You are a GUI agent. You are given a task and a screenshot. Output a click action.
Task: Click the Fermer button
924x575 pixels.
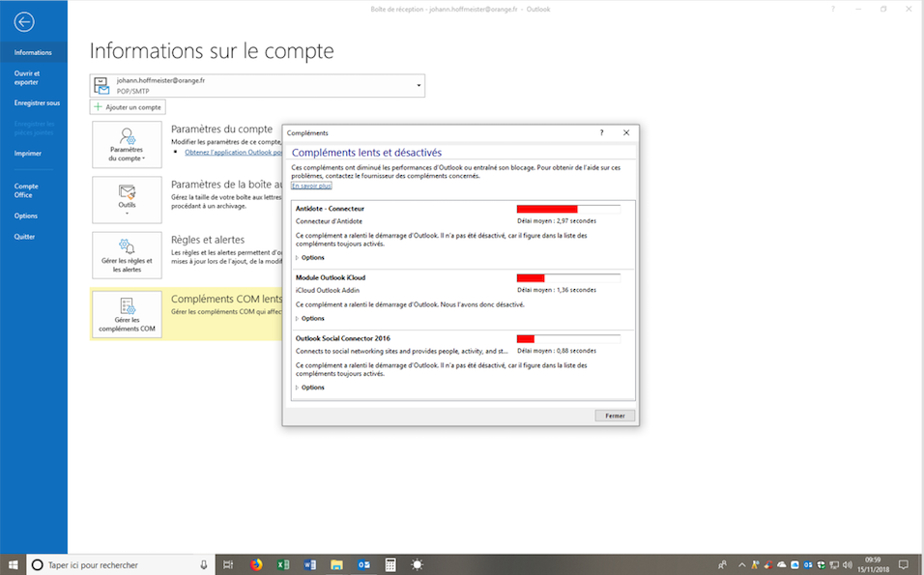point(615,416)
